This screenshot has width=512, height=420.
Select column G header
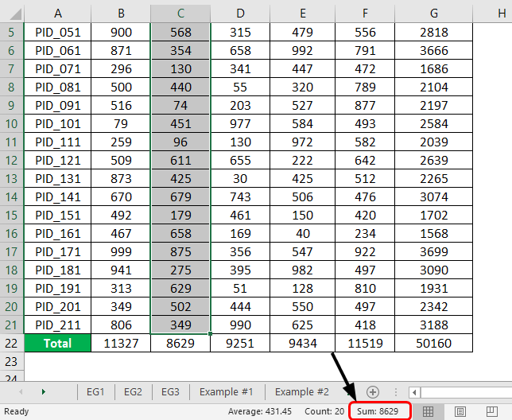(x=433, y=14)
